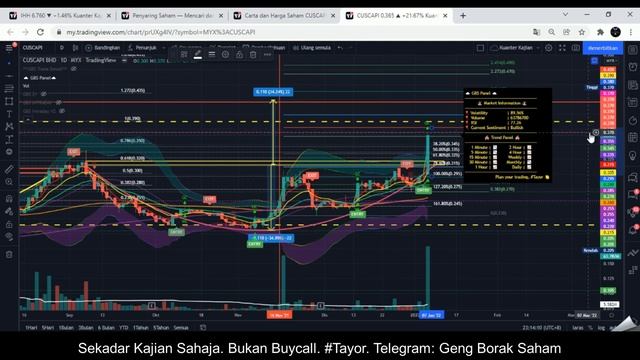Open chart settings gear icon
This screenshot has width=640, height=360.
pos(549,48)
